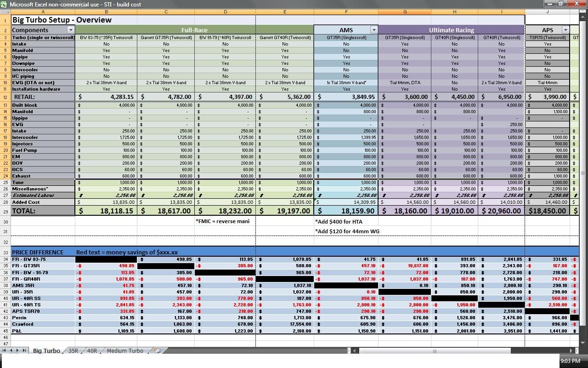Go to previous sheet tab arrow

pyautogui.click(x=11, y=351)
